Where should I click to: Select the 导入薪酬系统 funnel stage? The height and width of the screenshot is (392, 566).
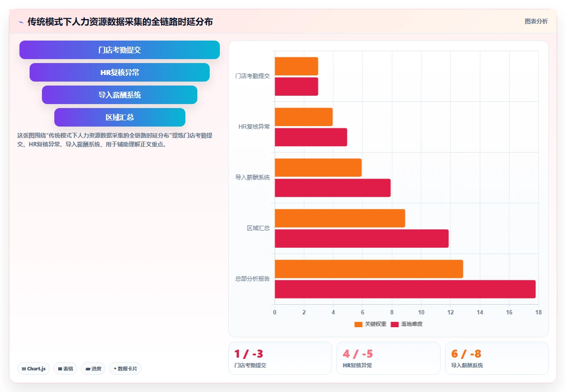[120, 95]
